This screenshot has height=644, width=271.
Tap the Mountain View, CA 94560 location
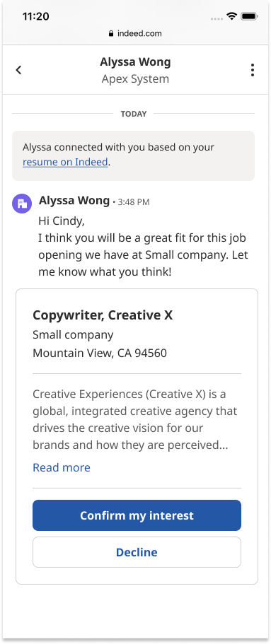click(x=100, y=353)
